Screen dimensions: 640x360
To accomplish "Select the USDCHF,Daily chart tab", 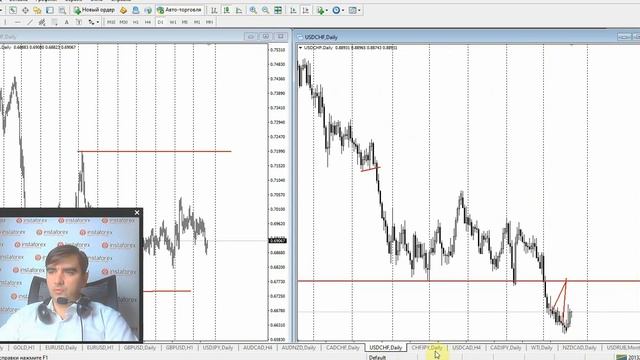I will (x=385, y=348).
